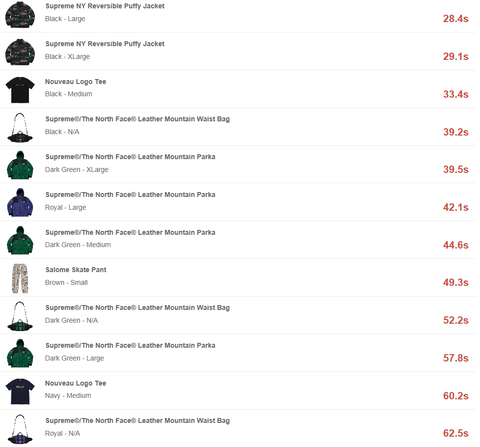Select the navy Nouveau Logo Tee image
480x447 pixels.
click(x=20, y=391)
